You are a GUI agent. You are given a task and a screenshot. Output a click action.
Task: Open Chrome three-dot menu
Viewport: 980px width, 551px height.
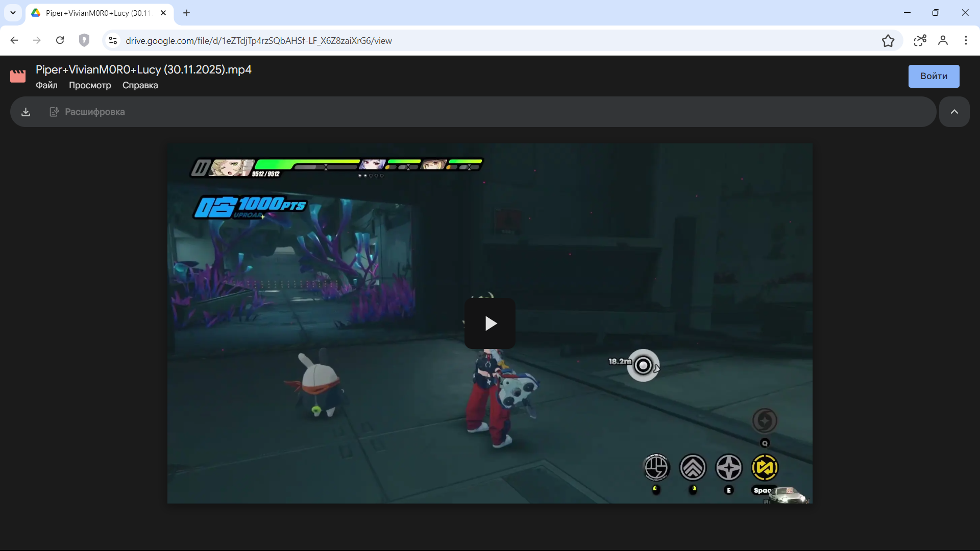(x=966, y=40)
